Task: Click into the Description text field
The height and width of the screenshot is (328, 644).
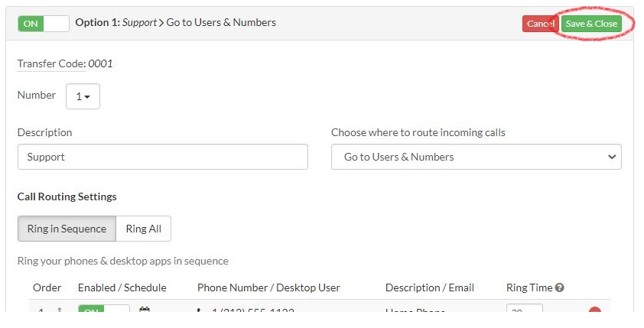Action: (162, 157)
